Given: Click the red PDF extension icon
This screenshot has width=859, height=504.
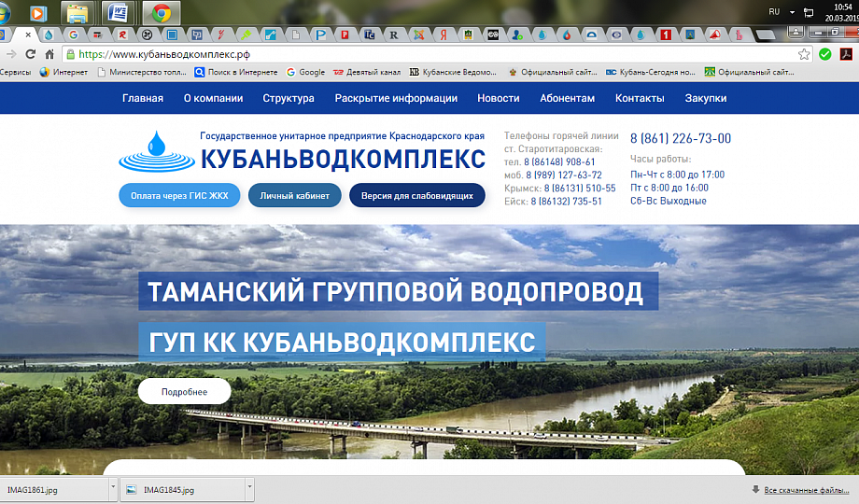Looking at the screenshot, I should 844,54.
